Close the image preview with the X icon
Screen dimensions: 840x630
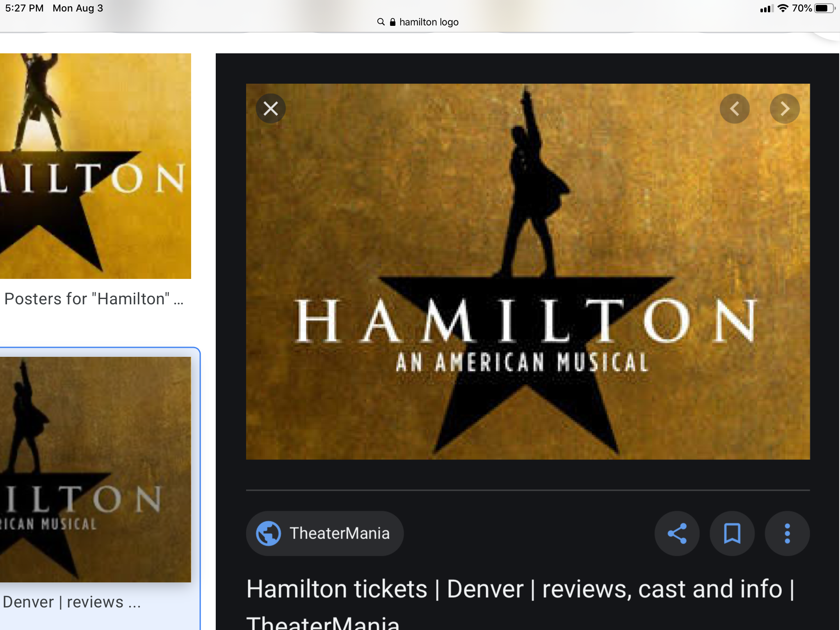pos(271,109)
